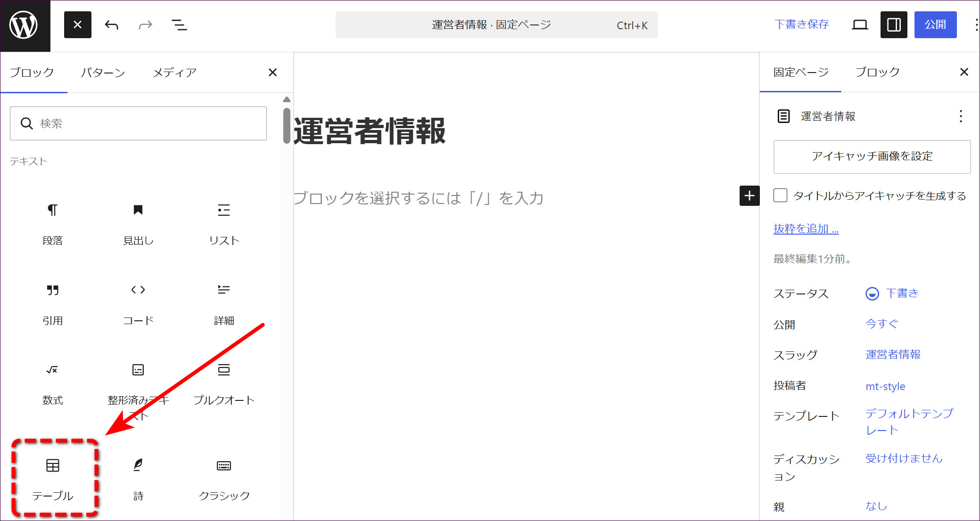The width and height of the screenshot is (980, 521).
Task: Change the author mt-style
Action: point(885,386)
